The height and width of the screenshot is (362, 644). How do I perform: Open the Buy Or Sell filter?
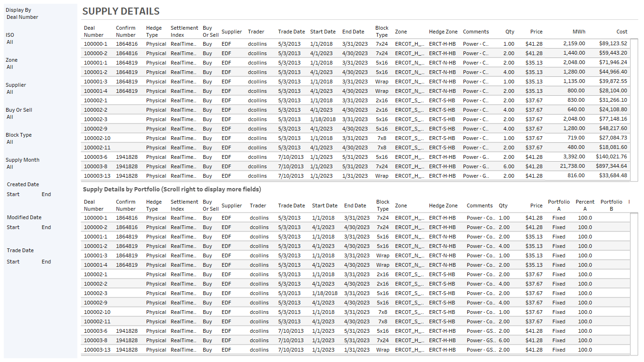click(14, 116)
